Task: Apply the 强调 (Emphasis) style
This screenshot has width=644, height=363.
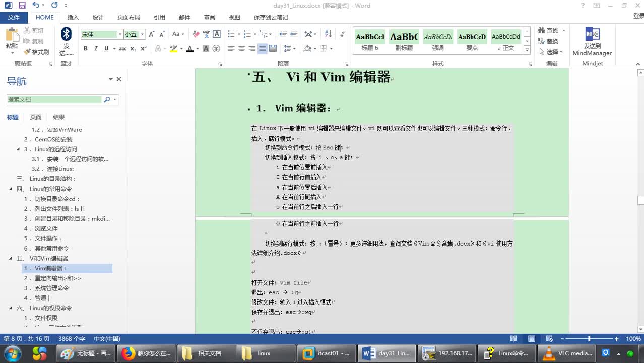Action: click(438, 41)
